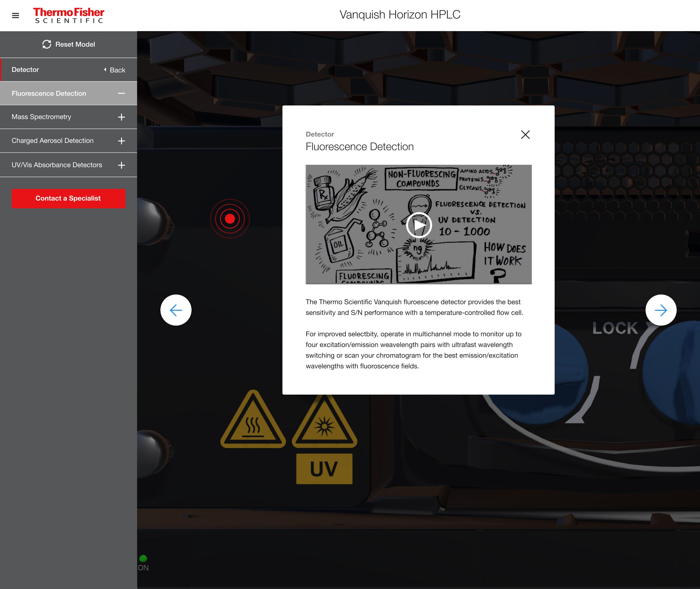700x589 pixels.
Task: Click the dialog heading Fluorescence Detection
Action: tap(360, 147)
